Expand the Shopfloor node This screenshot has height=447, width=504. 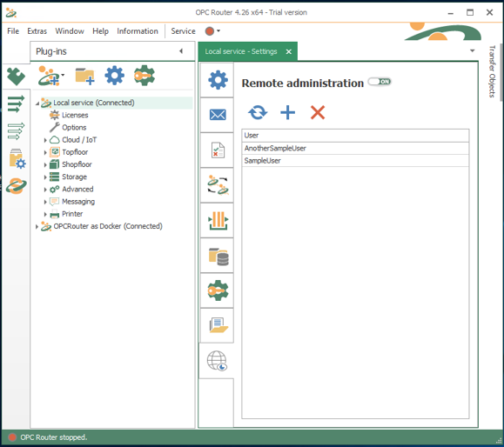tap(45, 164)
